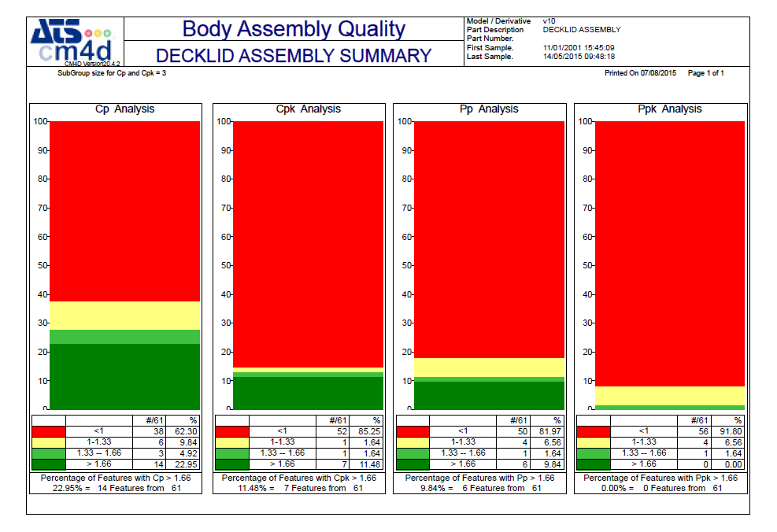Select the Ppk Analysis panel title

tap(672, 109)
